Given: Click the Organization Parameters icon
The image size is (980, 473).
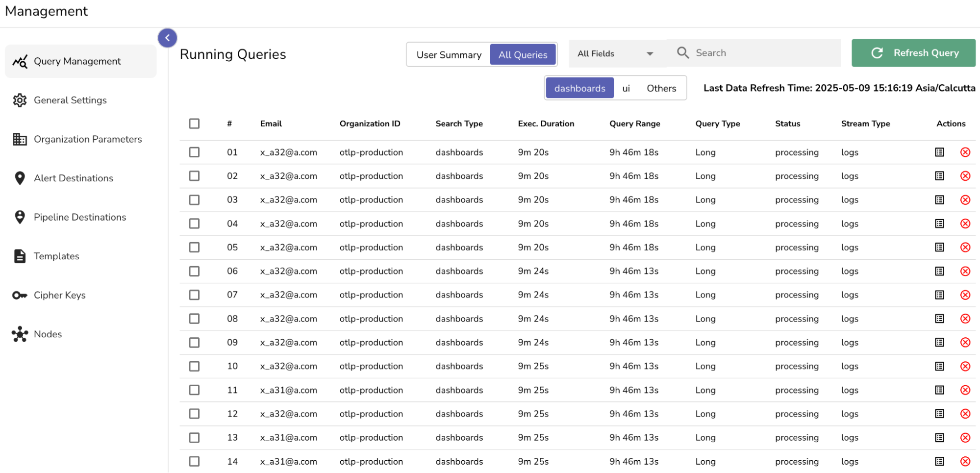Looking at the screenshot, I should tap(20, 139).
